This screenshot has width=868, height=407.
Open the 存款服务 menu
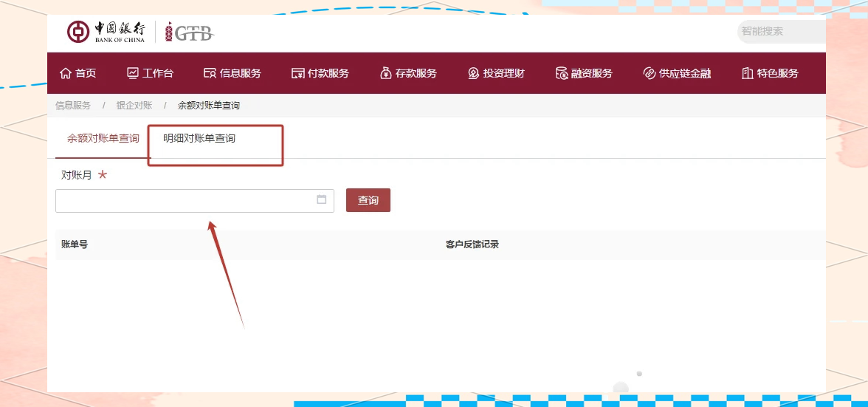pyautogui.click(x=409, y=73)
